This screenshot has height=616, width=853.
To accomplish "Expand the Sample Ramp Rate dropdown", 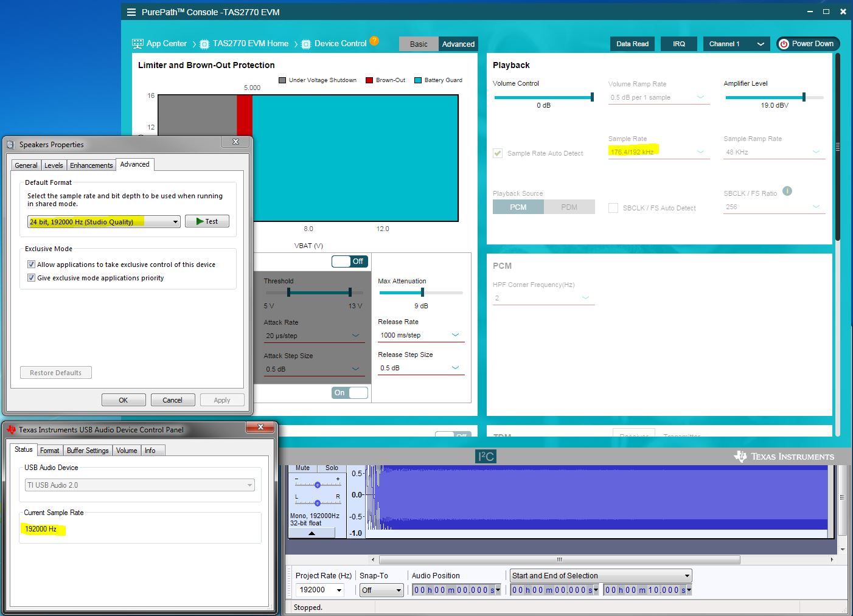I will coord(775,152).
